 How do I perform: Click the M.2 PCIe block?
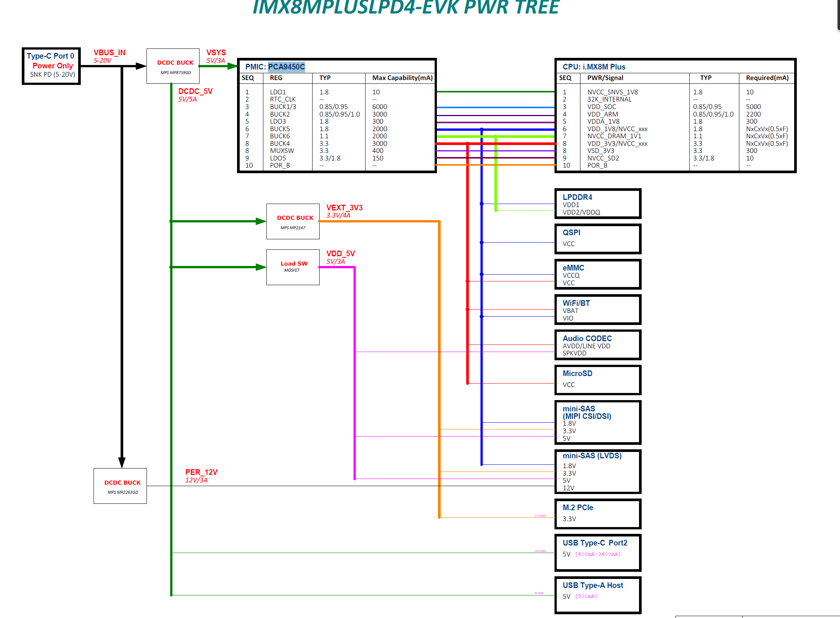click(598, 514)
